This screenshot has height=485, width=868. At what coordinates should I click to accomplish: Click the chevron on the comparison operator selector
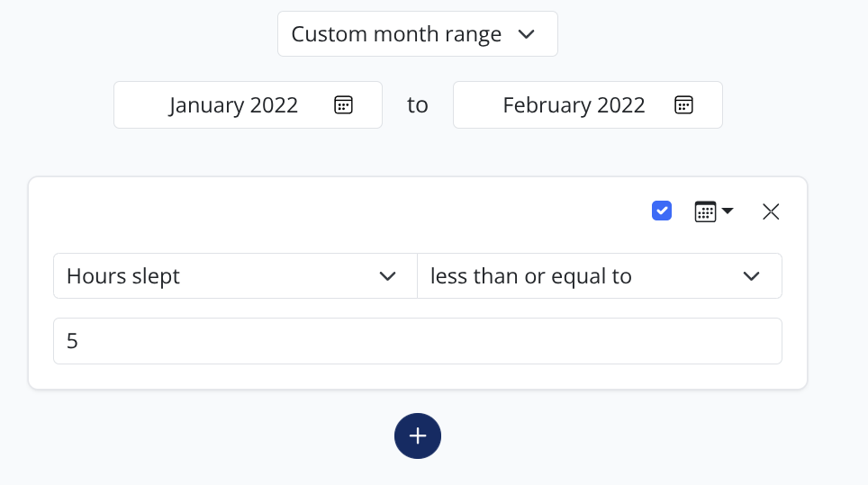pos(752,276)
